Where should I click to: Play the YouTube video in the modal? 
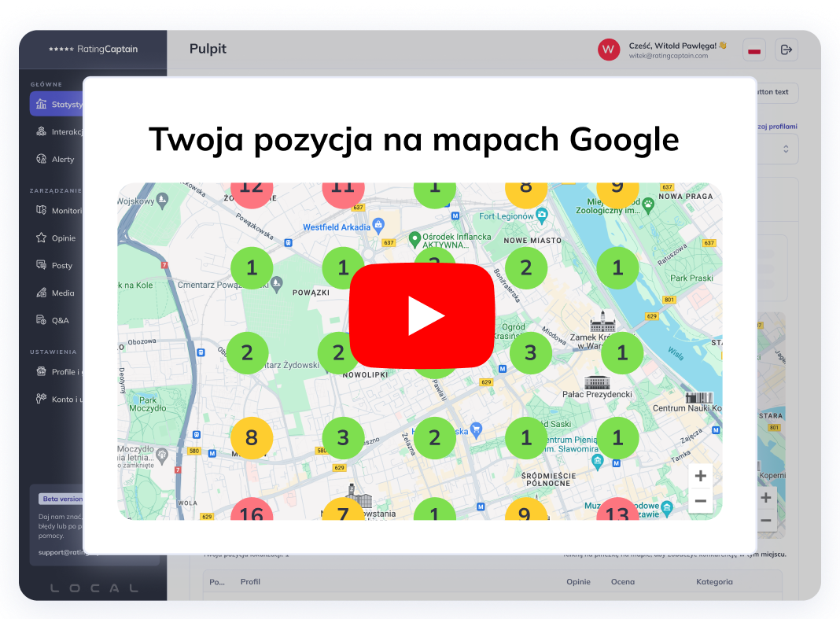coord(422,315)
